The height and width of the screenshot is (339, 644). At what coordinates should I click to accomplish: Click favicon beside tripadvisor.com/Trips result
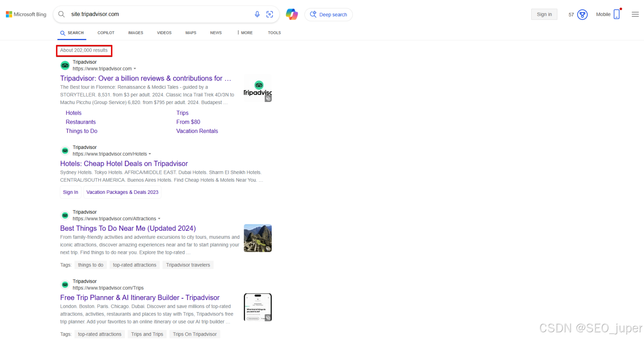(x=65, y=284)
